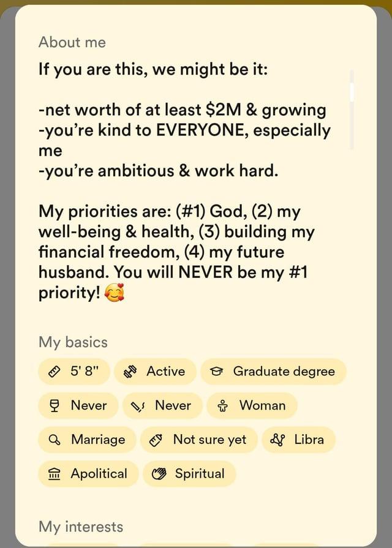Click the My interests section heading
The width and height of the screenshot is (392, 548).
80,527
